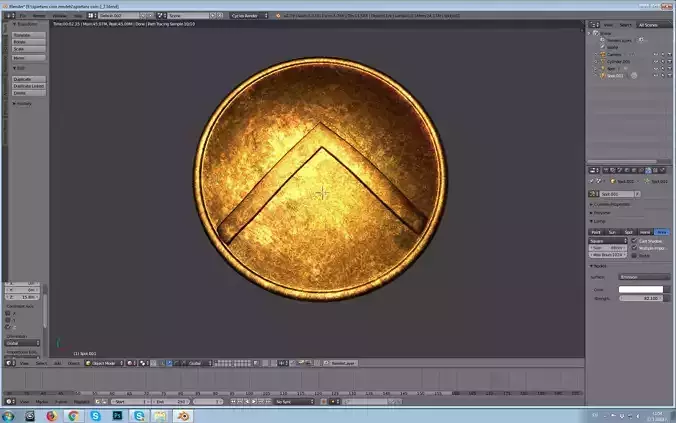Open Windows Start menu
The image size is (676, 423).
[x=8, y=416]
